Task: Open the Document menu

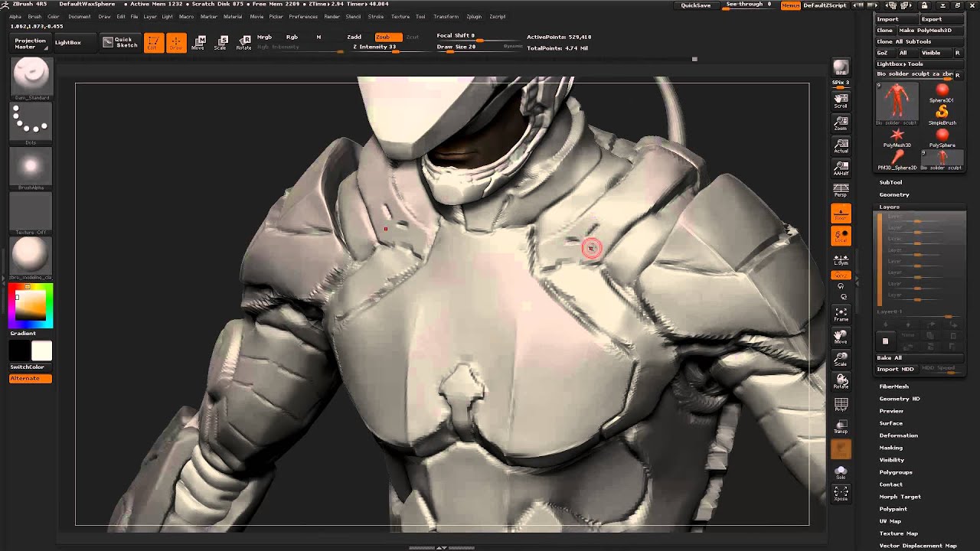Action: pos(79,16)
